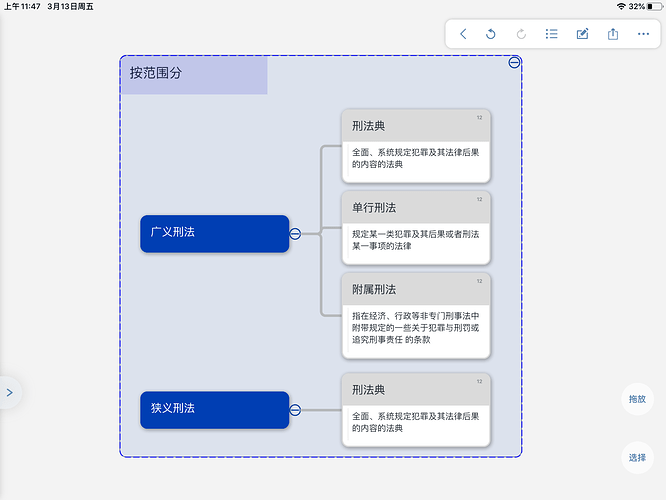Undo the last action
Image resolution: width=666 pixels, height=500 pixels.
click(491, 34)
